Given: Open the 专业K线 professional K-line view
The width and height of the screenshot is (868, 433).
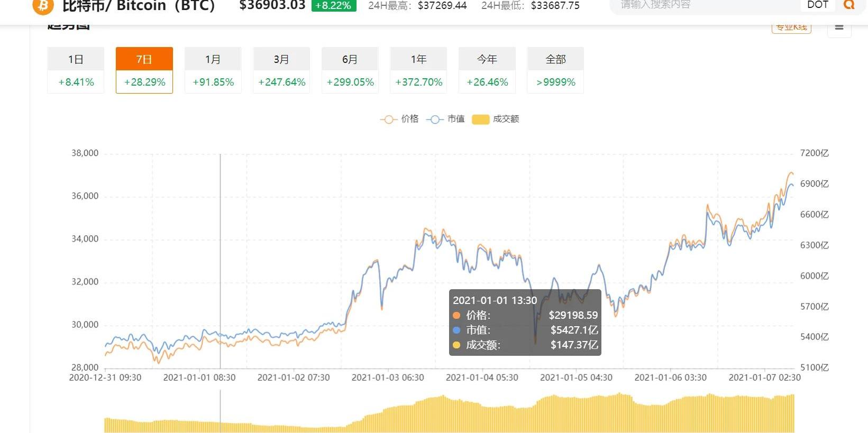Looking at the screenshot, I should click(x=791, y=27).
